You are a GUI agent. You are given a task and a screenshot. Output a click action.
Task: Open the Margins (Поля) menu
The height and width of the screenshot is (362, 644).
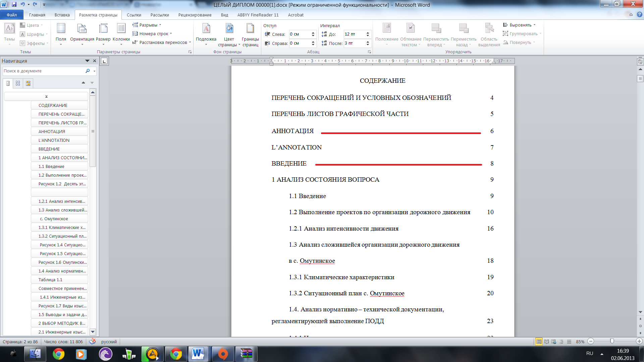[x=61, y=34]
